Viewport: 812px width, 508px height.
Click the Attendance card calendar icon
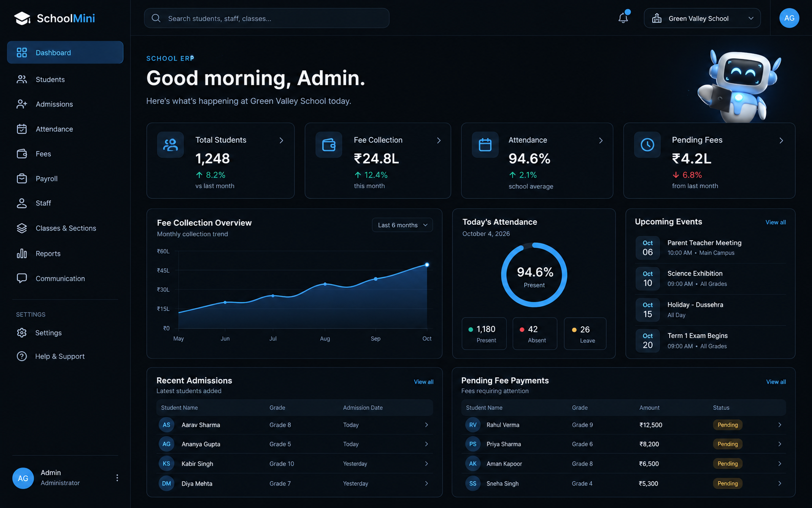coord(485,145)
